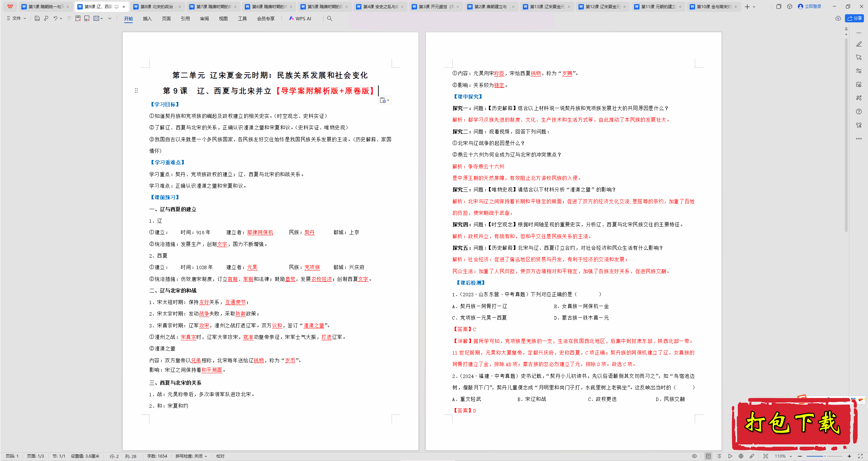Click the Undo arrow icon
868x461 pixels.
(x=55, y=19)
